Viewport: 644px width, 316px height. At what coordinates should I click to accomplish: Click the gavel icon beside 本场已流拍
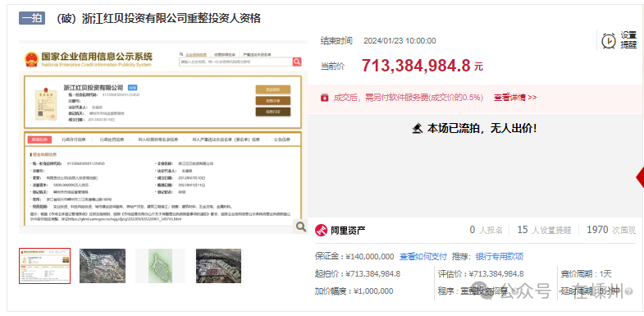coord(418,129)
